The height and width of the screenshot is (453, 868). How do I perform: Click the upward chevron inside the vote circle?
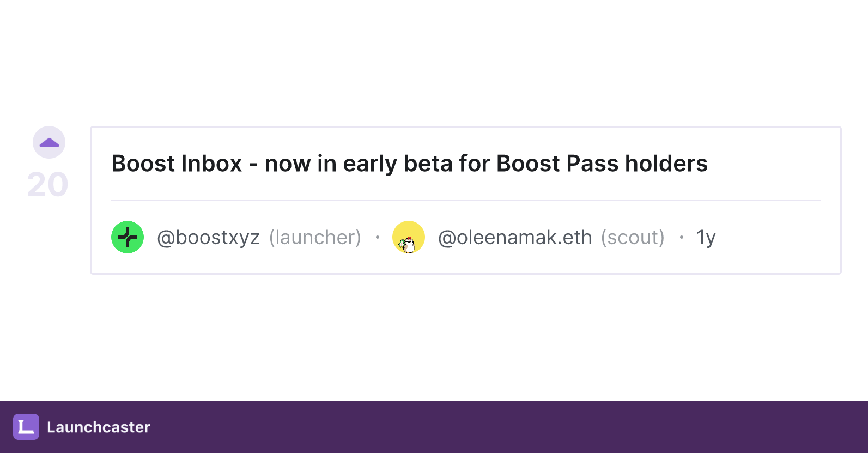(48, 142)
